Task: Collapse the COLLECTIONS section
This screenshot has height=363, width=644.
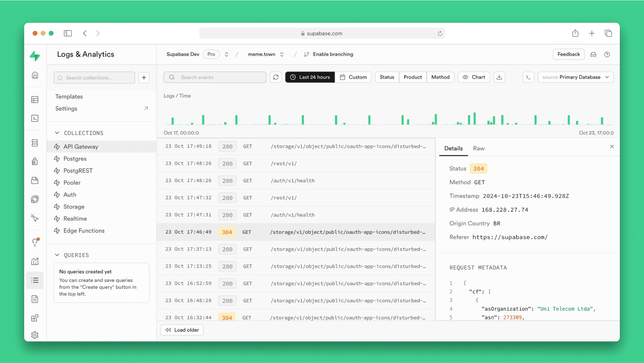Action: [57, 133]
